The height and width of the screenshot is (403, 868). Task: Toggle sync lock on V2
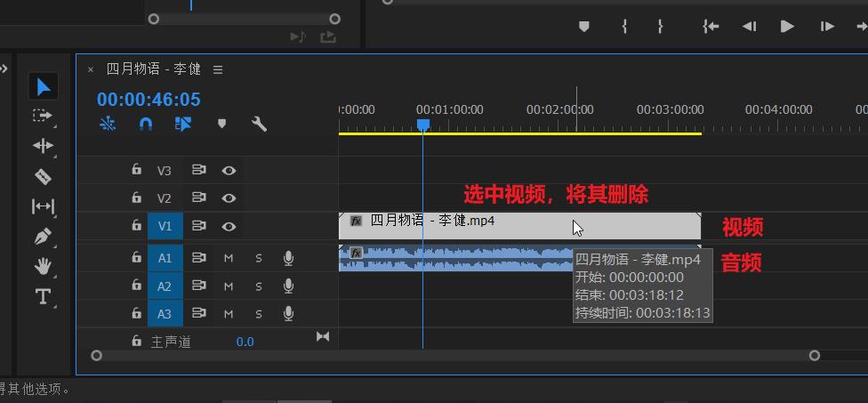(198, 197)
